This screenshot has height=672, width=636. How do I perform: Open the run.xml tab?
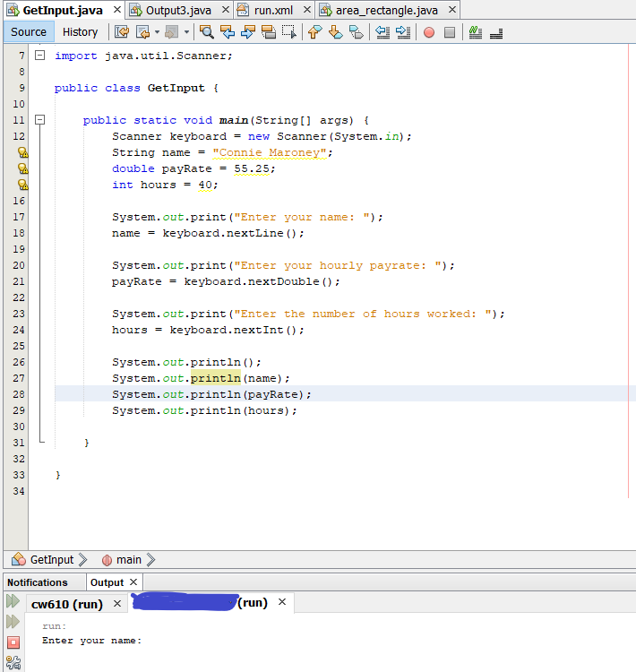pyautogui.click(x=273, y=10)
